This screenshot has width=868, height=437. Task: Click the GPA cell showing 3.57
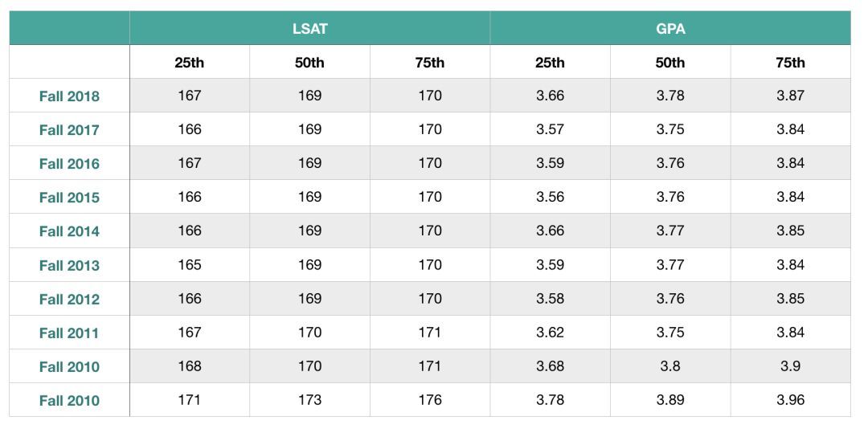(x=550, y=129)
